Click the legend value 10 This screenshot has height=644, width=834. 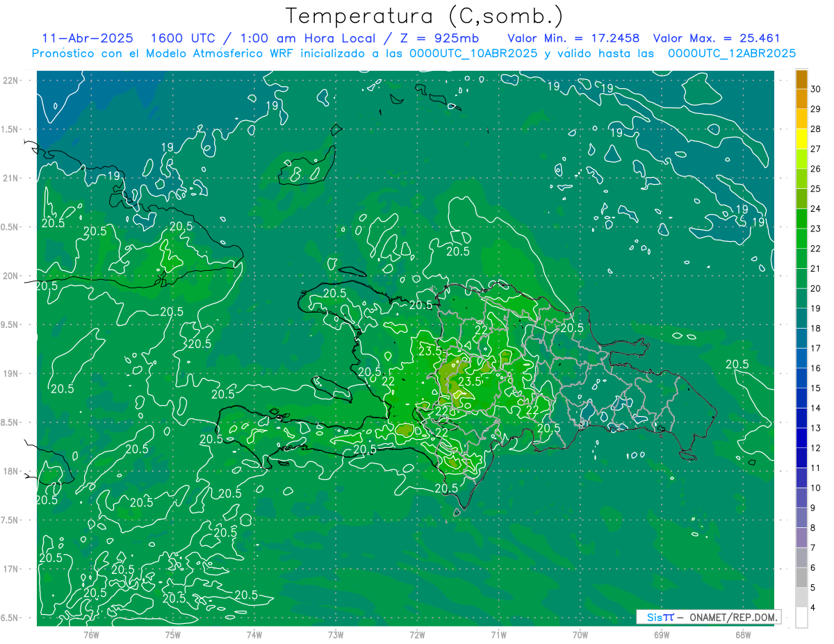click(816, 488)
